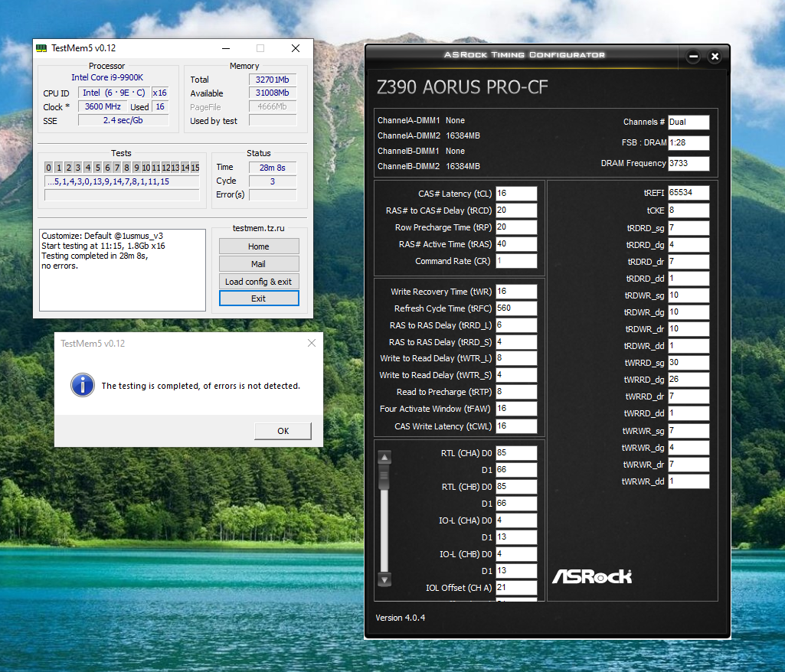This screenshot has height=672, width=785.
Task: Click the TestMem5 title bar icon
Action: click(41, 48)
